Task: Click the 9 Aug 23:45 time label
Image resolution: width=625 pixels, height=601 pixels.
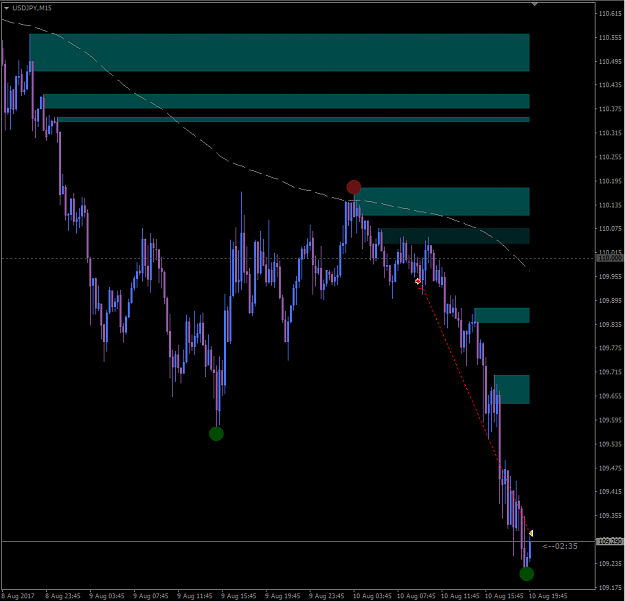Action: pos(326,596)
